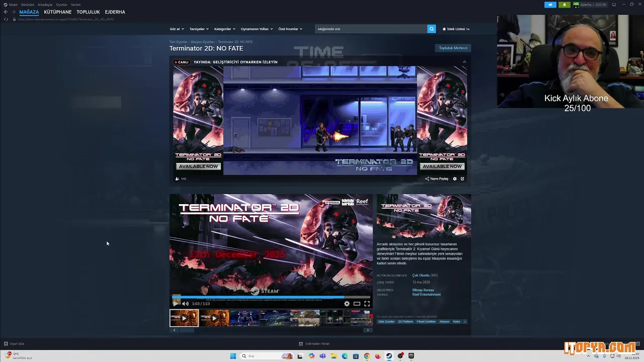
Task: Open the Topluluk Merkezi button
Action: pos(453,48)
